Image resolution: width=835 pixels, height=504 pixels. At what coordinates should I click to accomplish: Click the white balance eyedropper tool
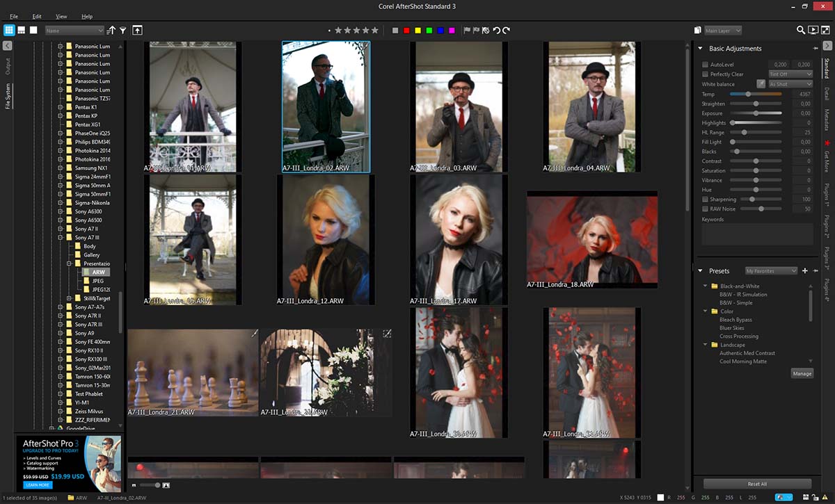click(761, 84)
